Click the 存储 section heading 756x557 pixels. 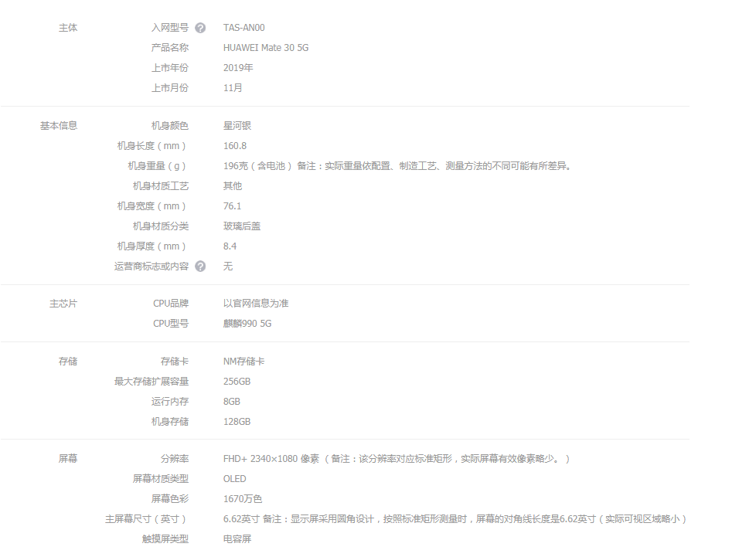click(x=68, y=362)
